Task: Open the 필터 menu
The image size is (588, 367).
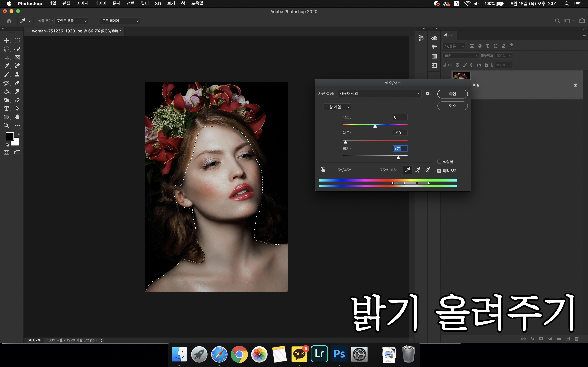Action: (145, 3)
